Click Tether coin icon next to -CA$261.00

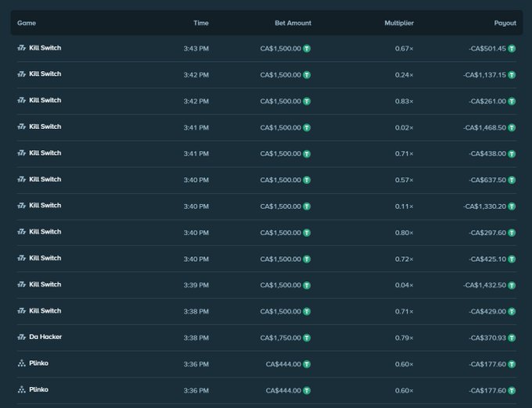click(512, 102)
